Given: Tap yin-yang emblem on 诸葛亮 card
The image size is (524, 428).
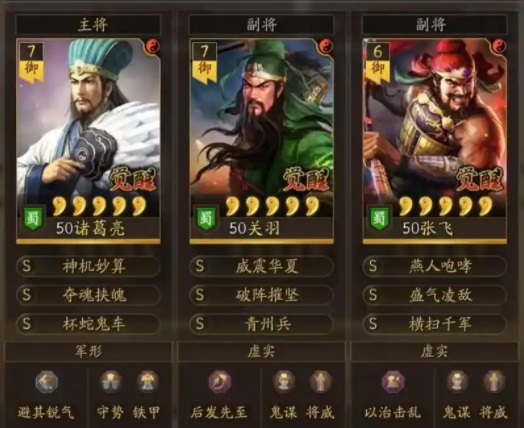Looking at the screenshot, I should [x=153, y=47].
